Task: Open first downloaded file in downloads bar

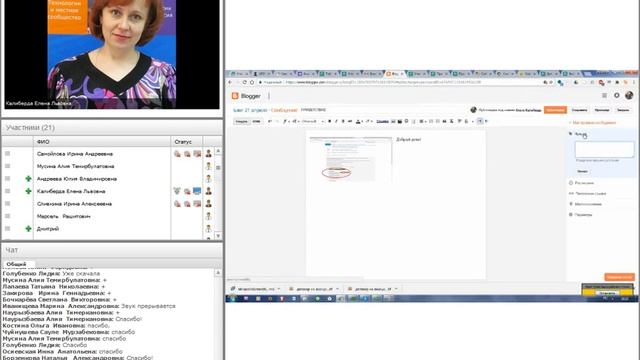Action: tap(253, 289)
